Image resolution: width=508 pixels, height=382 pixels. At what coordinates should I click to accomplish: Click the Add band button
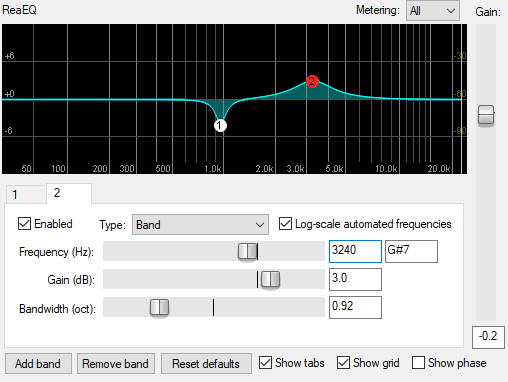coord(38,364)
